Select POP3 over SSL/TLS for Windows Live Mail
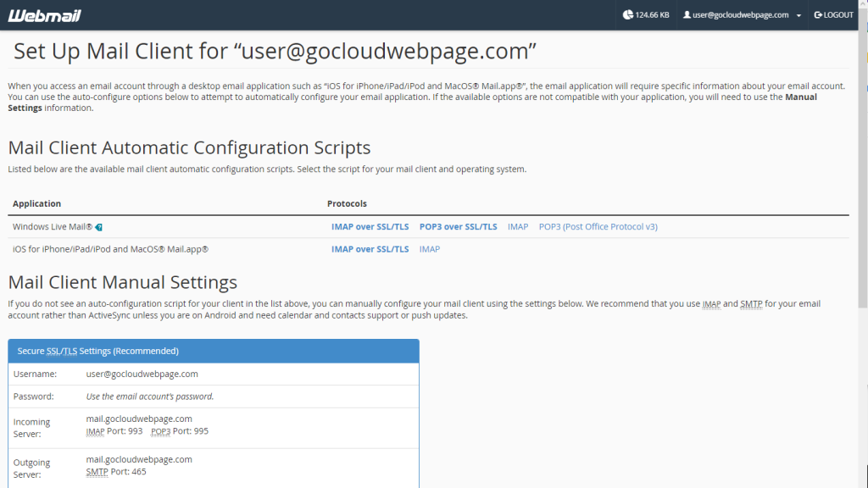 pyautogui.click(x=458, y=226)
